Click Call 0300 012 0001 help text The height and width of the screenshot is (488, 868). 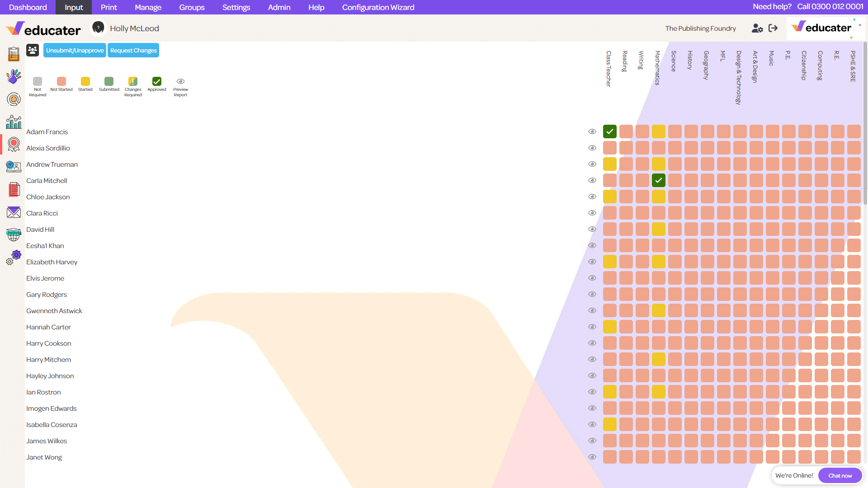pyautogui.click(x=830, y=6)
